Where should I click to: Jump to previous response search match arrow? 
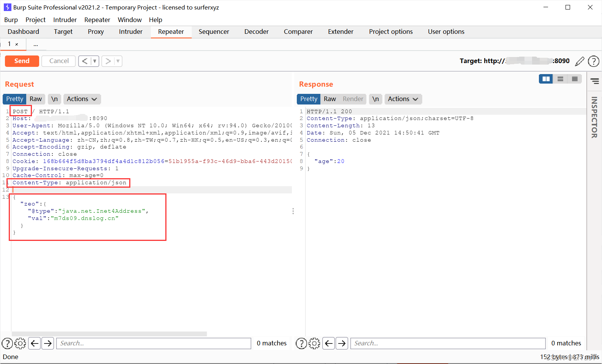click(329, 343)
